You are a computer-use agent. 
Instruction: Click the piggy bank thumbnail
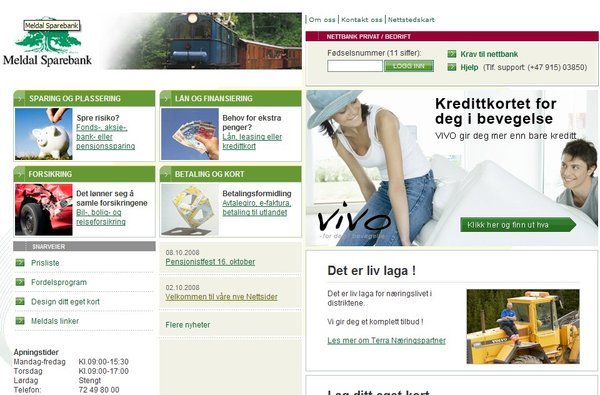click(44, 134)
